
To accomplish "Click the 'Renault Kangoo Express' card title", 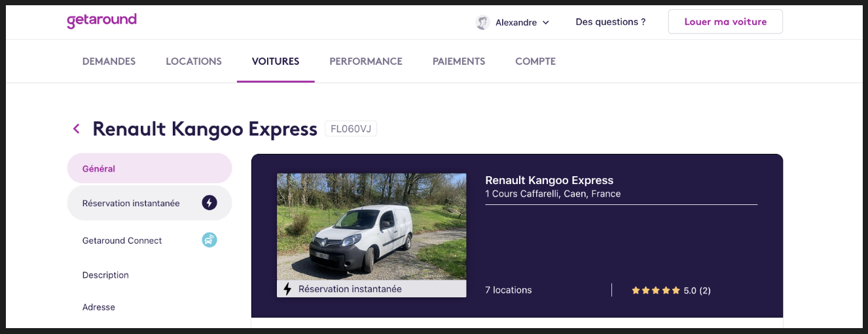I will tap(549, 180).
